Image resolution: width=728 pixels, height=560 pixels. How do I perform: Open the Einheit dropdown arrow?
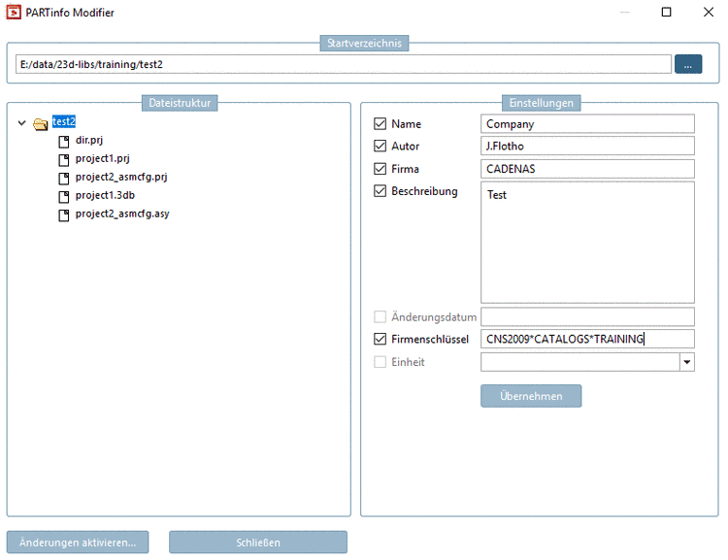coord(686,362)
